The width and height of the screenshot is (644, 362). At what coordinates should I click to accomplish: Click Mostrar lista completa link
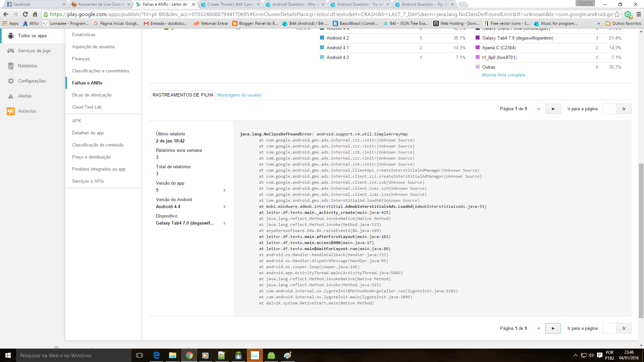[x=503, y=75]
